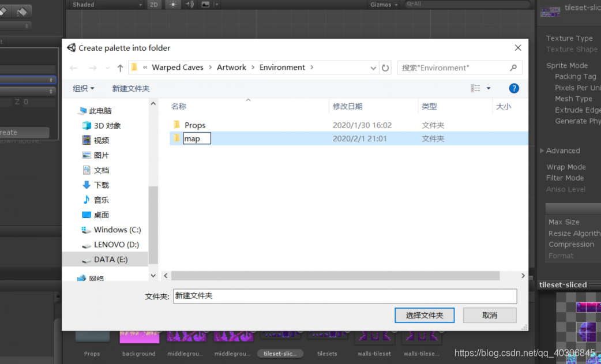The width and height of the screenshot is (601, 364).
Task: Open 桌面 in navigation pane
Action: click(x=96, y=215)
